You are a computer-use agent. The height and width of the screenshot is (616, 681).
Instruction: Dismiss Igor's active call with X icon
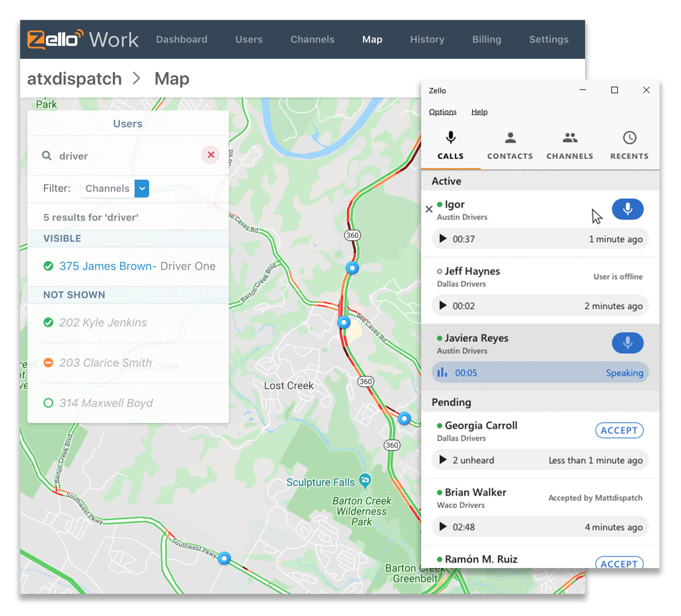[429, 209]
